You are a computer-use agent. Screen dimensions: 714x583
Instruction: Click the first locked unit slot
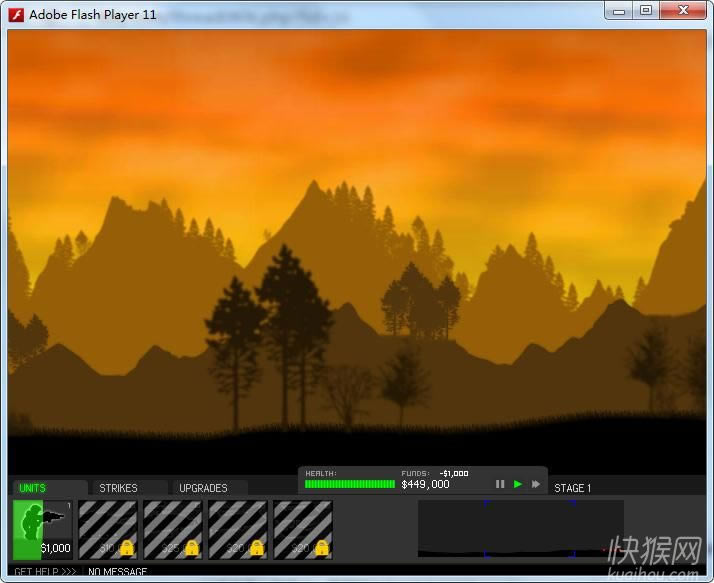click(107, 530)
